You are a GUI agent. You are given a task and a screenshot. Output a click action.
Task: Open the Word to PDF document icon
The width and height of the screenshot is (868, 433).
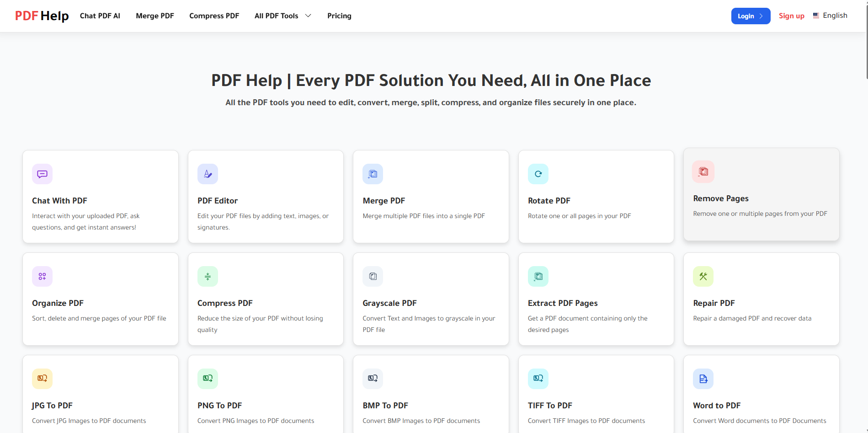coord(703,379)
